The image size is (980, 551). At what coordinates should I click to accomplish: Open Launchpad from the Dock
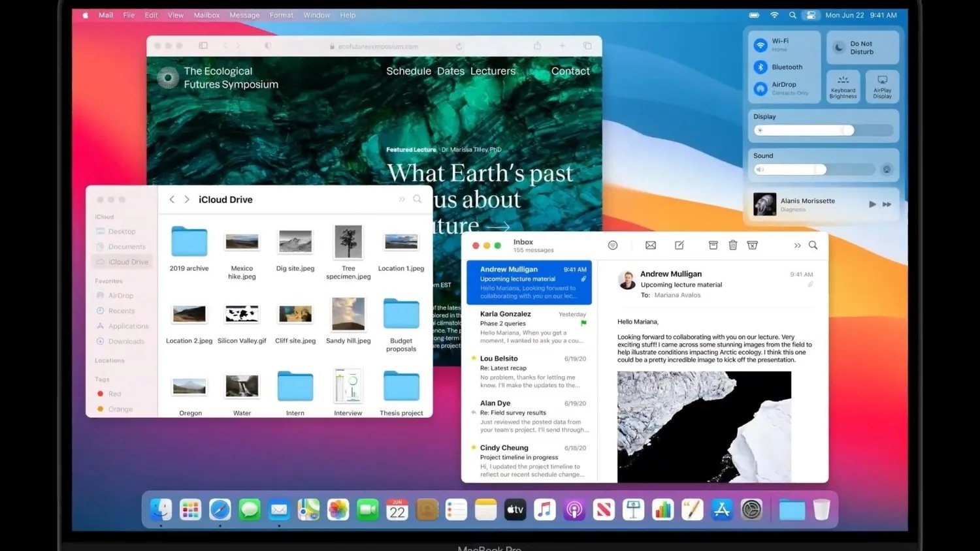pyautogui.click(x=190, y=509)
